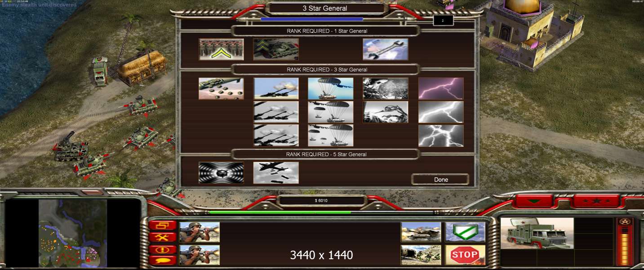The height and width of the screenshot is (270, 644).
Task: Activate the green shield Guard command
Action: pos(465,232)
